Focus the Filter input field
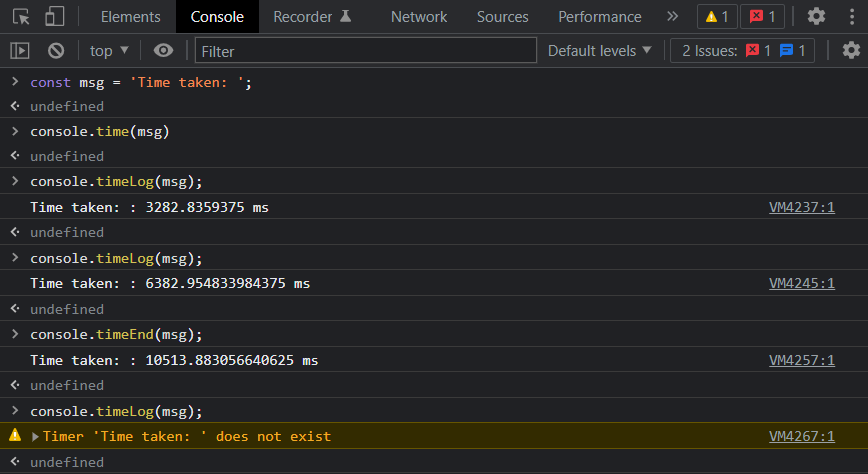The width and height of the screenshot is (868, 474). tap(366, 51)
